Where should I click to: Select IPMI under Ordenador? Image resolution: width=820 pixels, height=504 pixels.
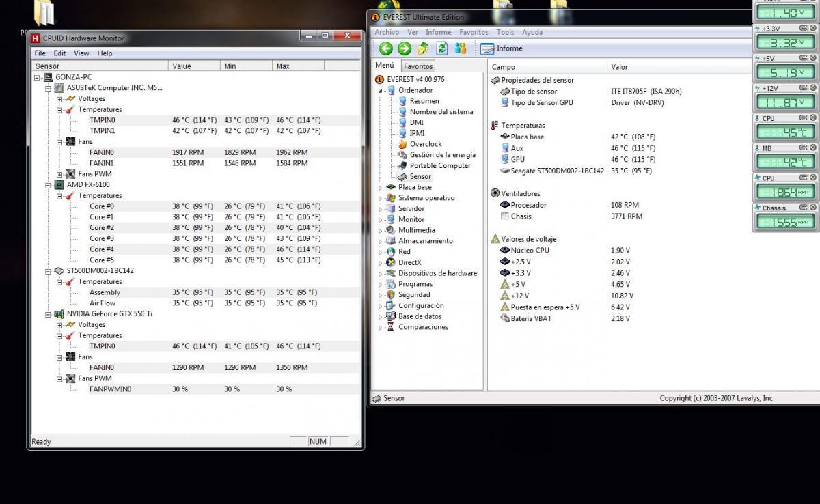coord(411,134)
